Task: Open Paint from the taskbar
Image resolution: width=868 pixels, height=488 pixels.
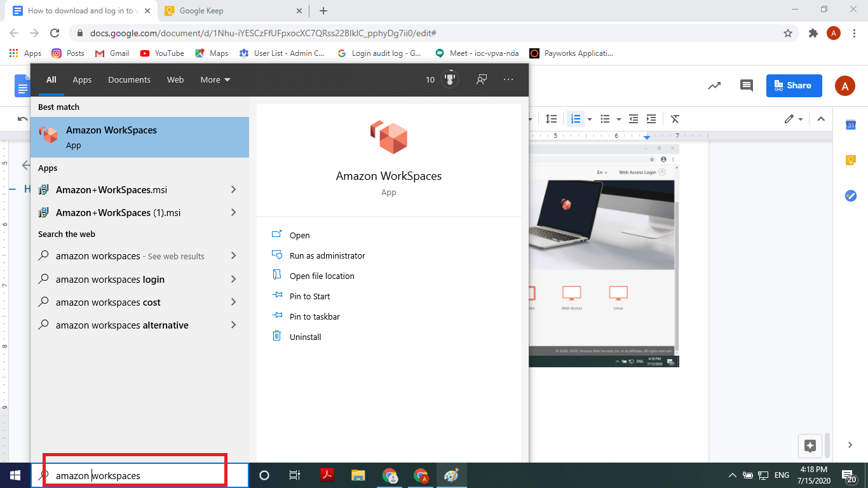Action: click(x=451, y=475)
